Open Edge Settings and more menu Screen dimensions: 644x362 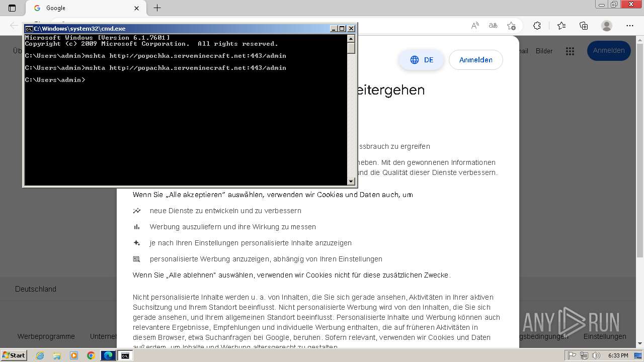[x=630, y=26]
